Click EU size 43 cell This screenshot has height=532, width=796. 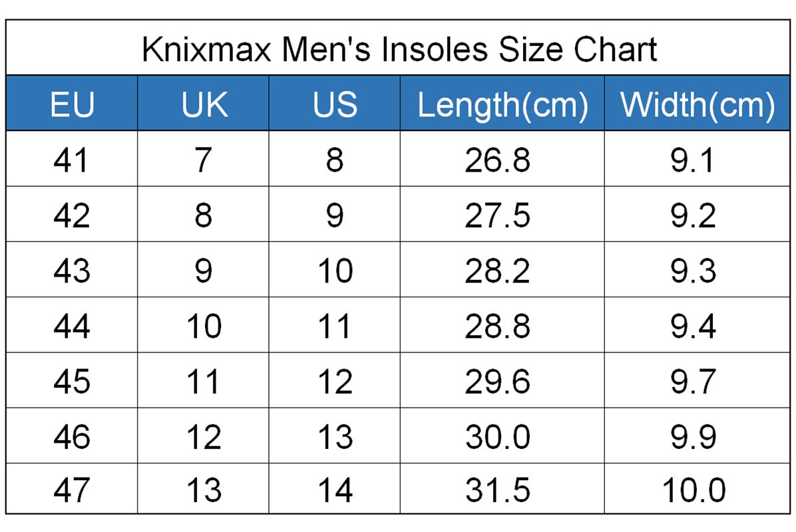coord(71,271)
